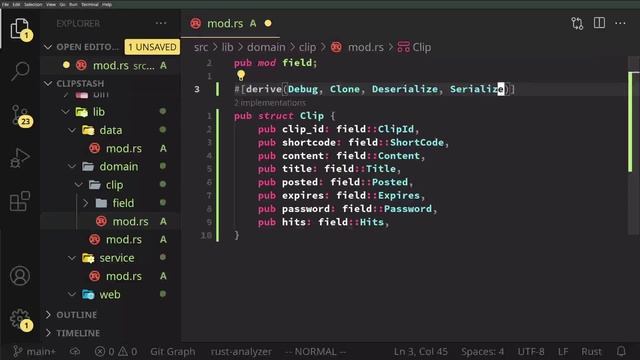
Task: Click line number 3 in the gutter
Action: [x=197, y=89]
